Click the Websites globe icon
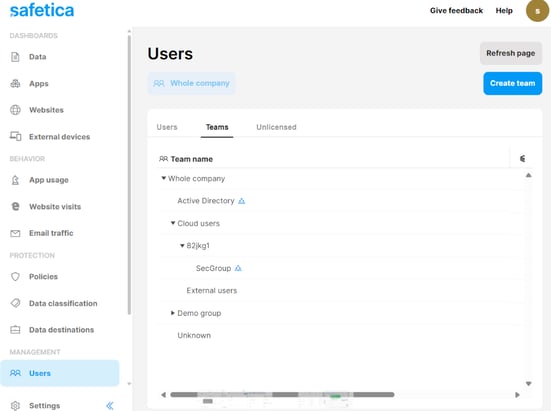Image resolution: width=551 pixels, height=411 pixels. (x=15, y=110)
